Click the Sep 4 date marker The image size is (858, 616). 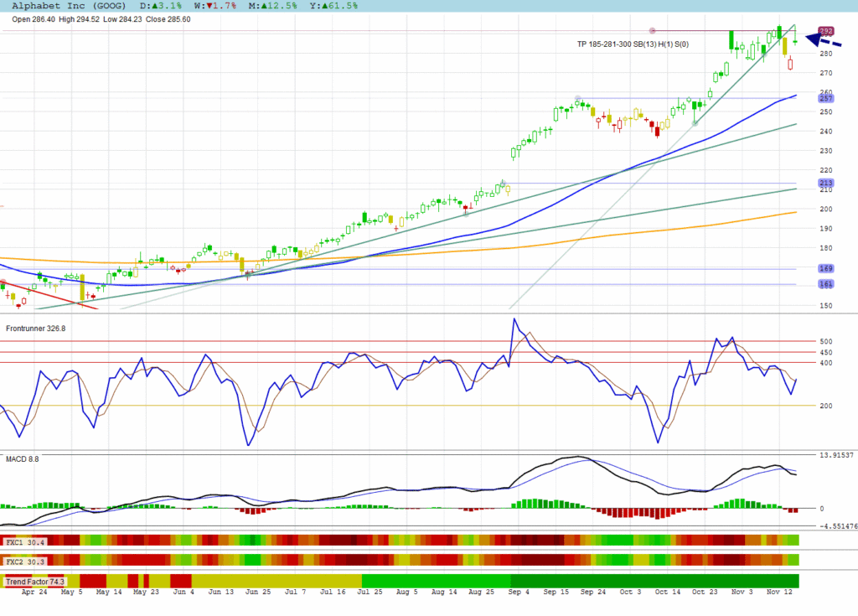(x=519, y=592)
